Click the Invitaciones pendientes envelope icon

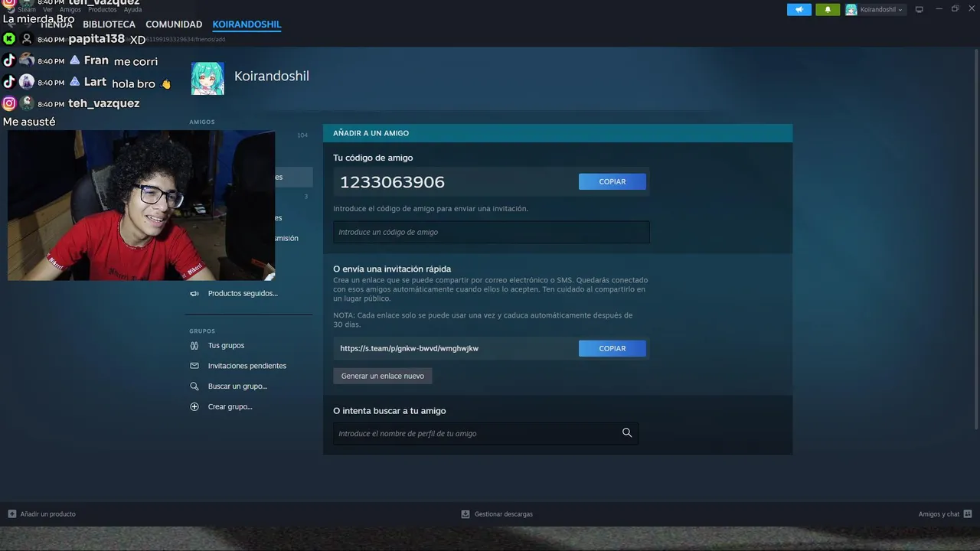[194, 366]
